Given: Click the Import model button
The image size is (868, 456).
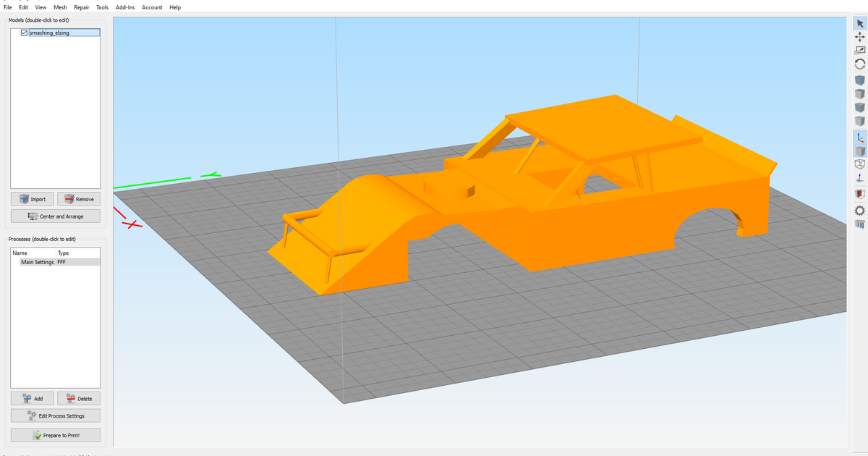Looking at the screenshot, I should click(33, 199).
